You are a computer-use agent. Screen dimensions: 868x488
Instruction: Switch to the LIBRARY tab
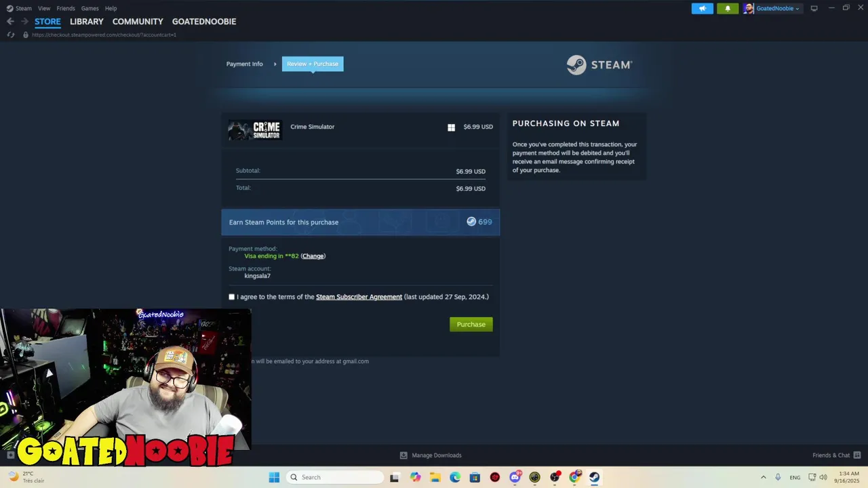pyautogui.click(x=87, y=22)
